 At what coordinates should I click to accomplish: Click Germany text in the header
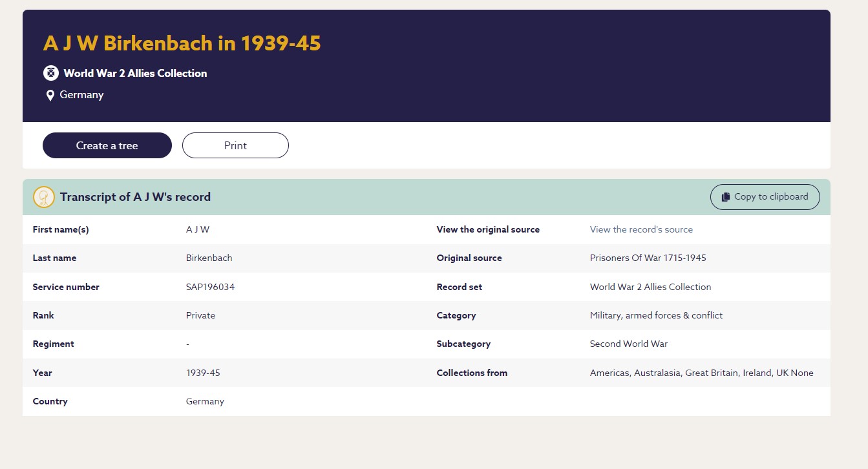(81, 95)
